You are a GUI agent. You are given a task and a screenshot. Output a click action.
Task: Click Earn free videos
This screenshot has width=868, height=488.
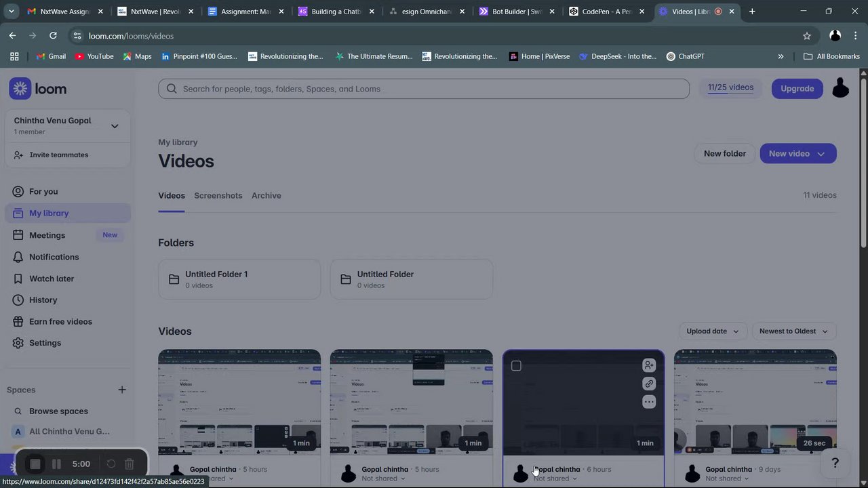point(68,321)
